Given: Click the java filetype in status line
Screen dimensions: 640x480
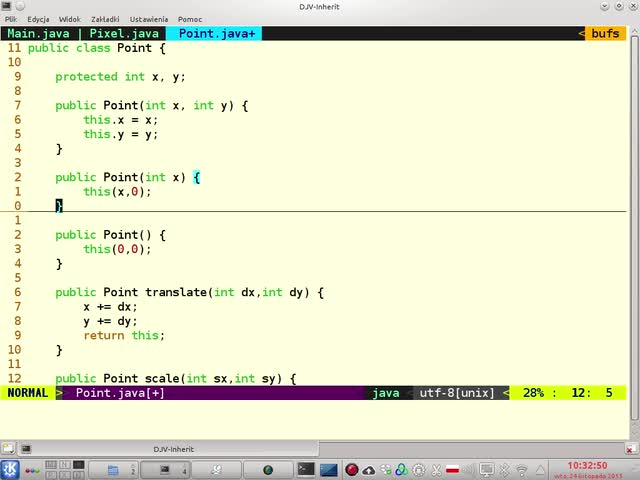Looking at the screenshot, I should click(386, 393).
